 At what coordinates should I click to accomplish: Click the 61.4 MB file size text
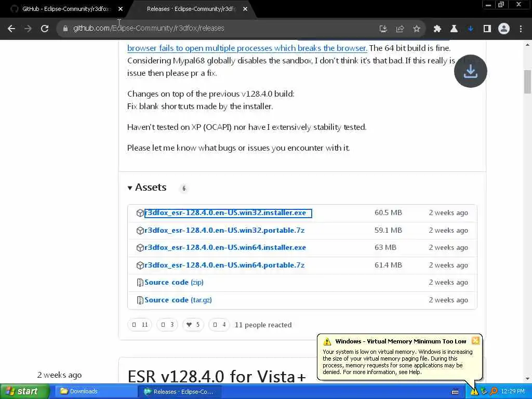[388, 265]
